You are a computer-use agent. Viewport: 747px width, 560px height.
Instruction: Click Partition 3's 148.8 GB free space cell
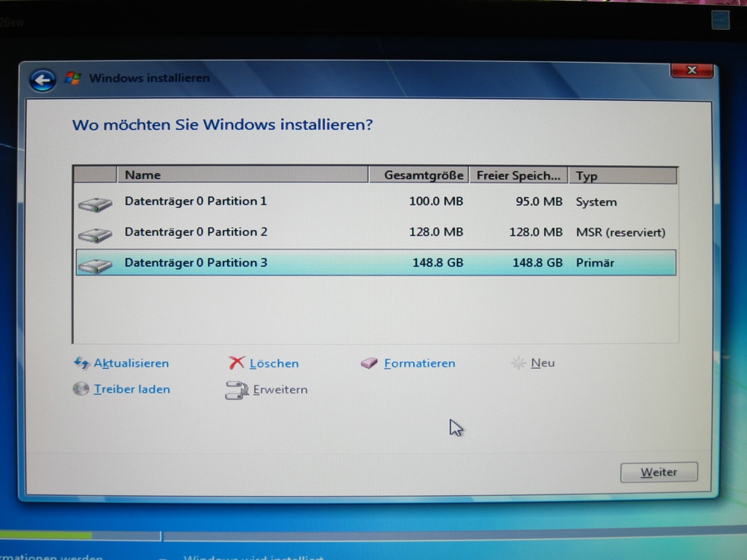pos(537,263)
